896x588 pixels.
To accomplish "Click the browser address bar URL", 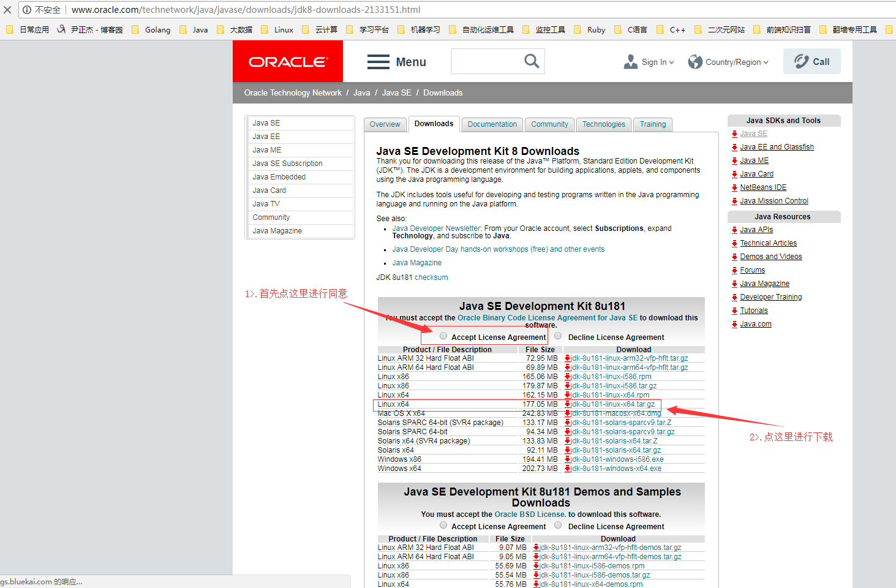I will [x=246, y=10].
